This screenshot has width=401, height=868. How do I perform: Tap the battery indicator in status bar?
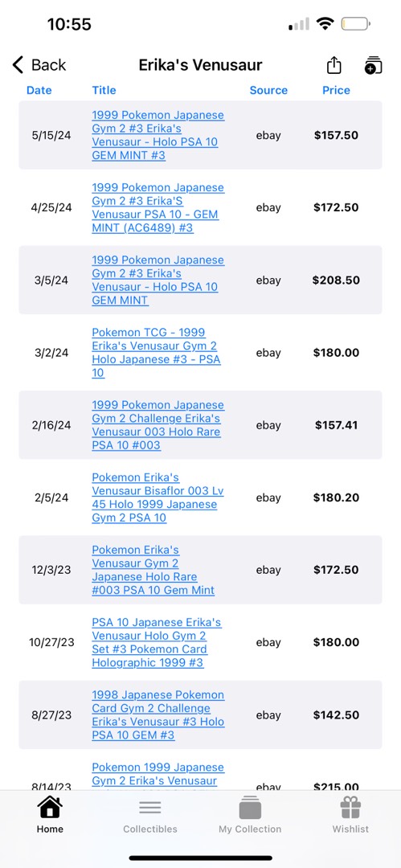click(x=355, y=24)
